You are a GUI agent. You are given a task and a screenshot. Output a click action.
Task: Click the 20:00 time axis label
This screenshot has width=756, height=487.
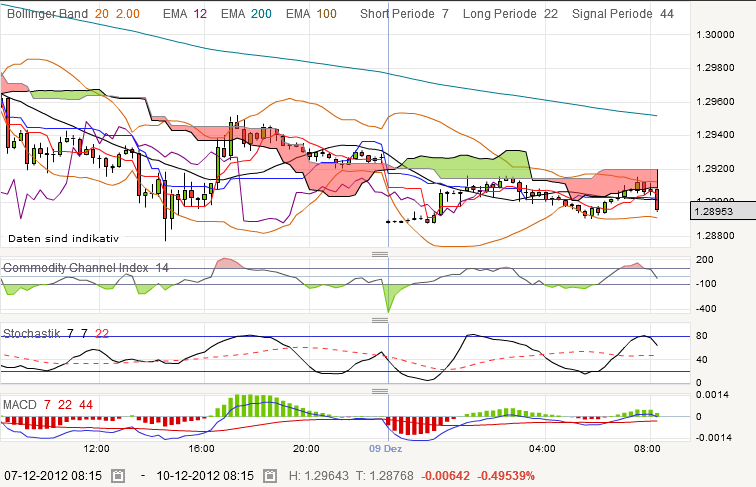click(x=306, y=448)
